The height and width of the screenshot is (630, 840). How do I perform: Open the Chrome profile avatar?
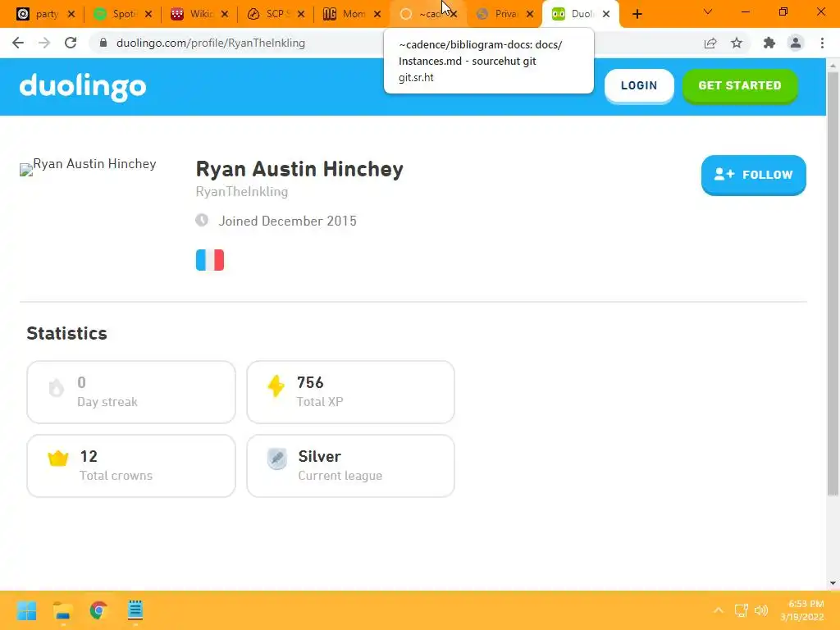(x=796, y=43)
